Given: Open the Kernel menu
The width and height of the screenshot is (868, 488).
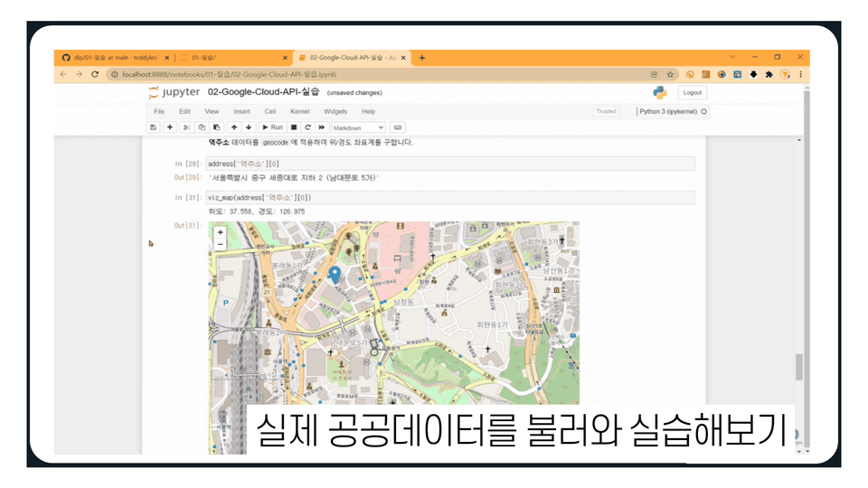Looking at the screenshot, I should point(299,111).
